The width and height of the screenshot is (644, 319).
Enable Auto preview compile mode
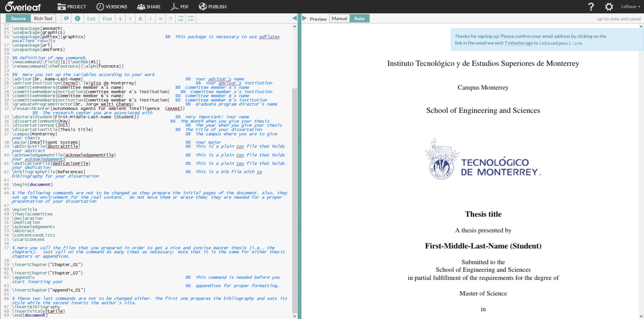[359, 18]
